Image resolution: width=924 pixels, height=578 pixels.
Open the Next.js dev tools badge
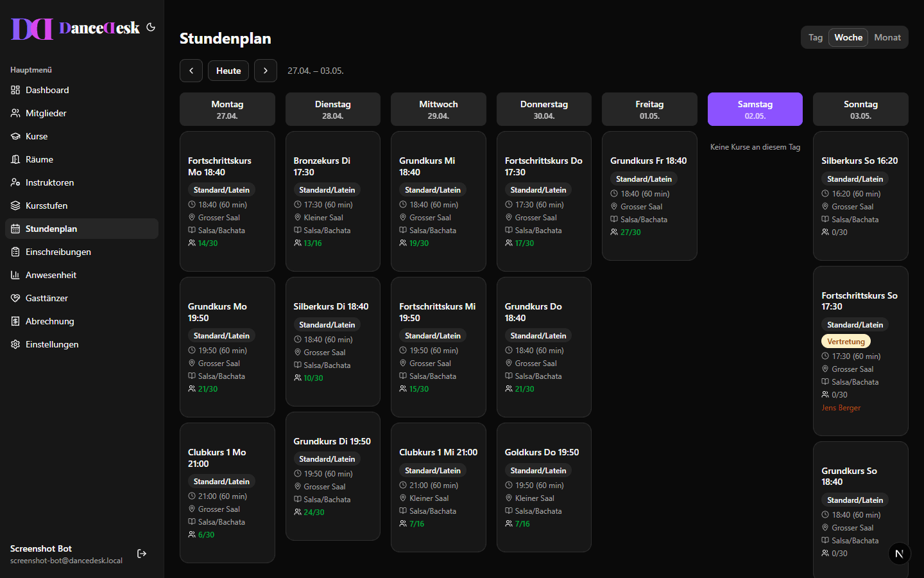[899, 554]
